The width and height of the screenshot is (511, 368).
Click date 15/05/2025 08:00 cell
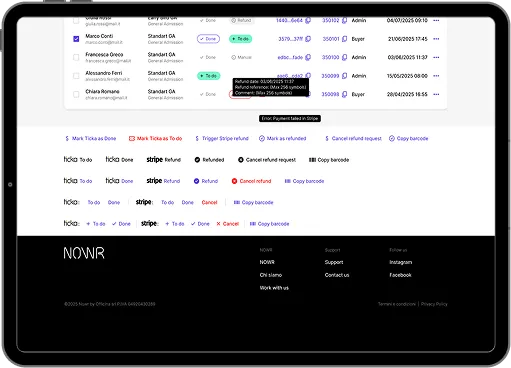coord(407,76)
